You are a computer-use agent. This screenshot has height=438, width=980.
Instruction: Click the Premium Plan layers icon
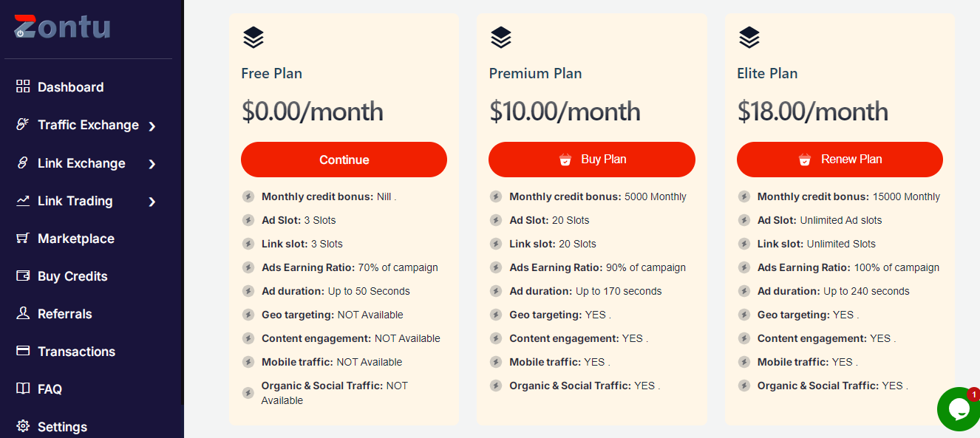tap(500, 37)
